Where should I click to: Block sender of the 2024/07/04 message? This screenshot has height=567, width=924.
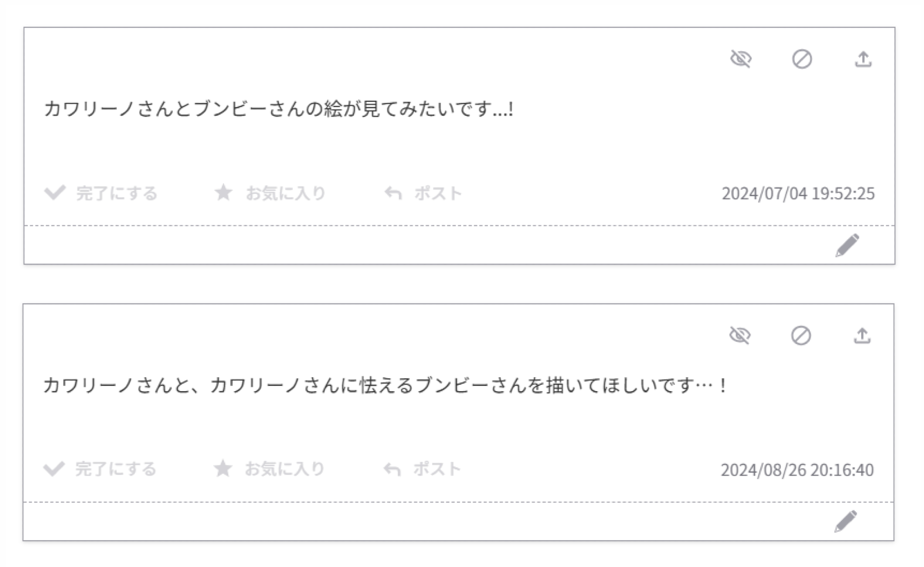click(802, 59)
